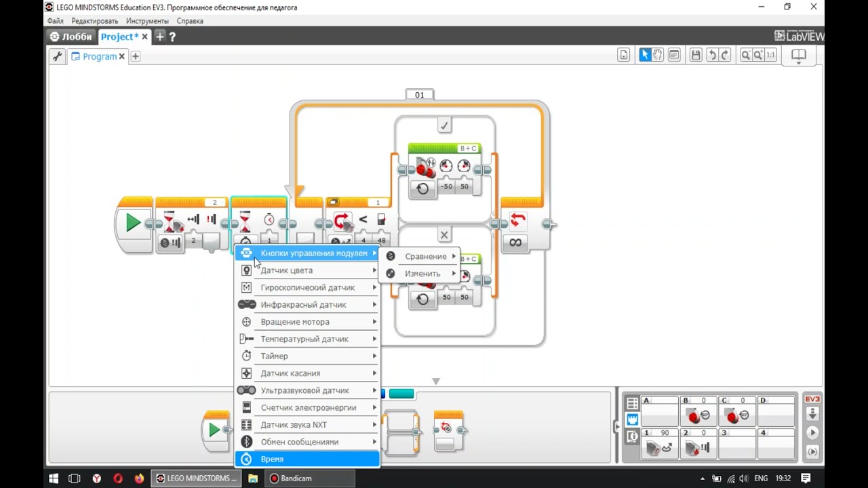Select the true case checkmark tab
Image resolution: width=868 pixels, height=488 pixels.
click(x=444, y=125)
